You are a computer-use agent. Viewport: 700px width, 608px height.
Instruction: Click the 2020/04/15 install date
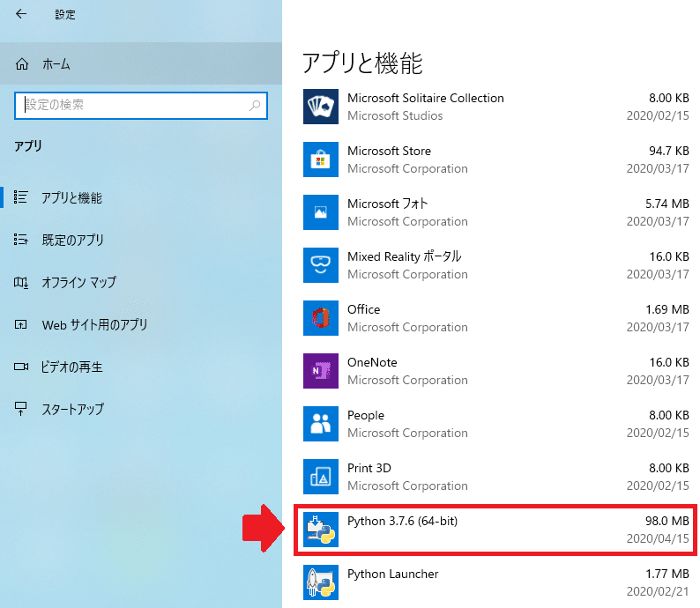click(x=658, y=538)
